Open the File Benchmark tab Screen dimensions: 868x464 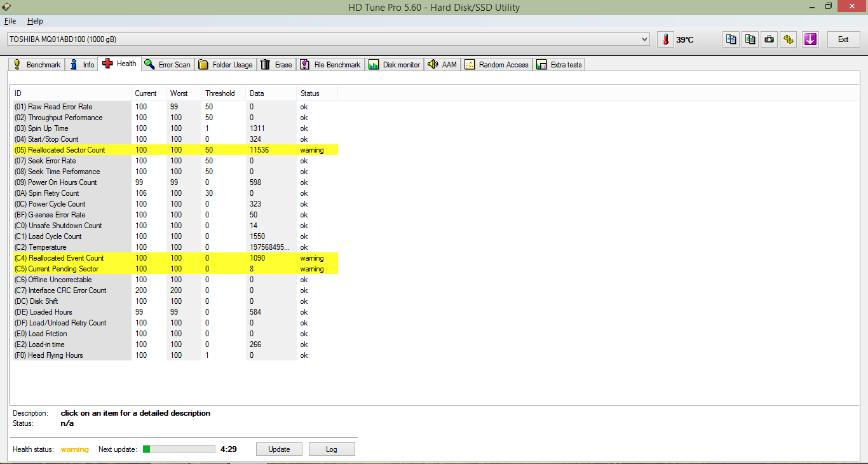[x=330, y=64]
